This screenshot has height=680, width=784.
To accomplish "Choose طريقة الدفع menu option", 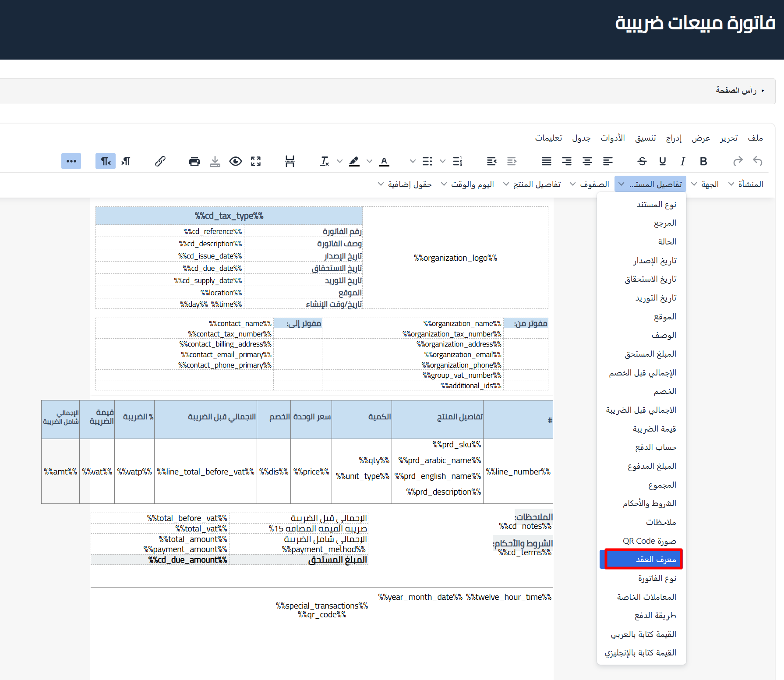I will click(x=642, y=616).
